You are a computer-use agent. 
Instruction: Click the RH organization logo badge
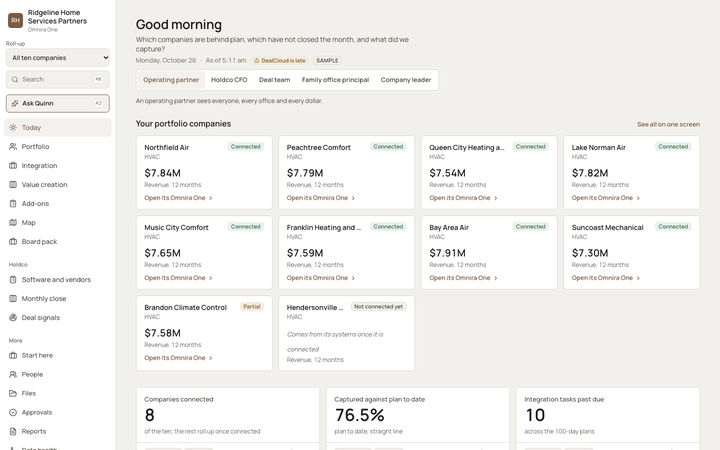coord(16,20)
